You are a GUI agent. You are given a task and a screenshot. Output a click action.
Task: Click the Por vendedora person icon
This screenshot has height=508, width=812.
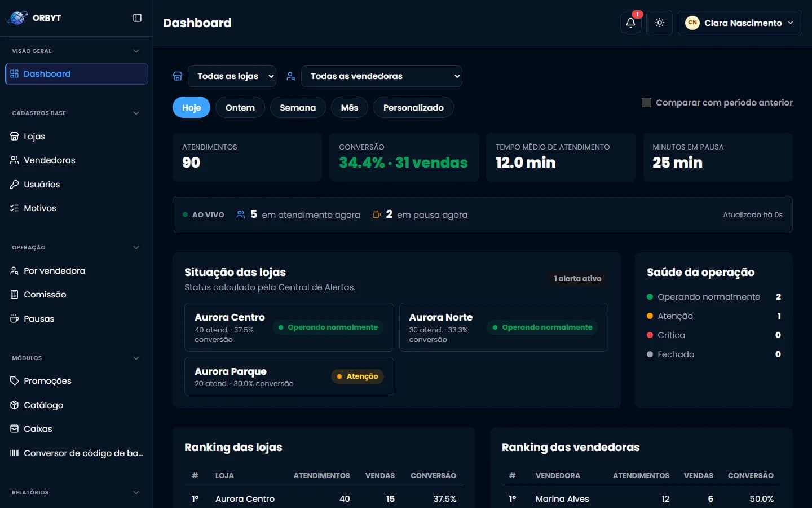coord(15,271)
